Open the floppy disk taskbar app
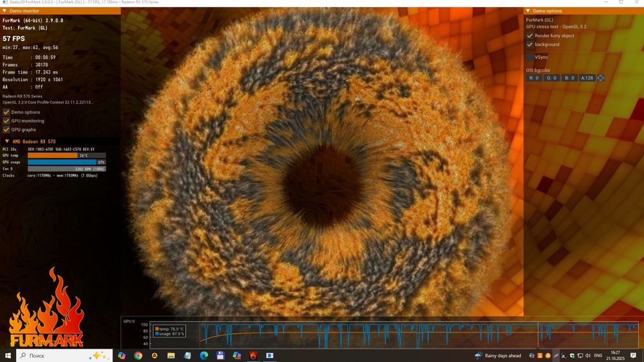Image resolution: width=644 pixels, height=362 pixels. [220, 356]
